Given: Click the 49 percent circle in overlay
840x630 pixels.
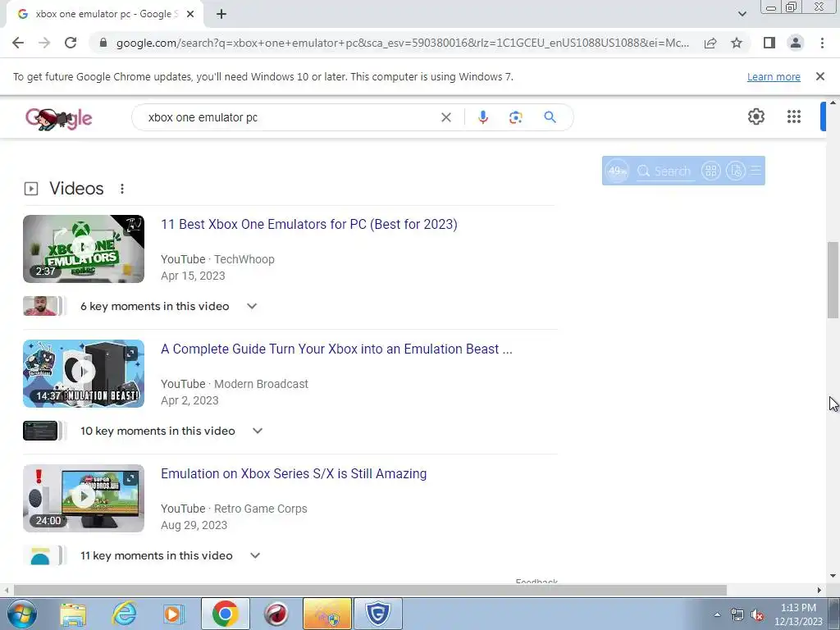Looking at the screenshot, I should click(617, 171).
